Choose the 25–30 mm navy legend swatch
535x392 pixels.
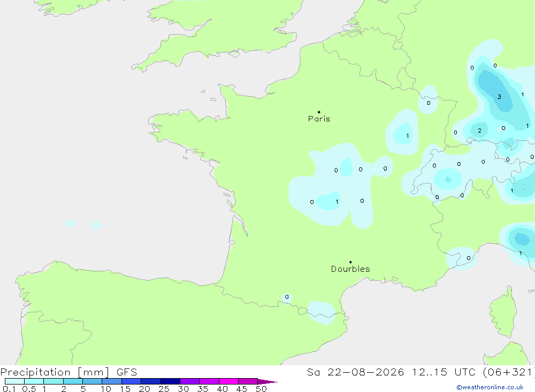(170, 381)
